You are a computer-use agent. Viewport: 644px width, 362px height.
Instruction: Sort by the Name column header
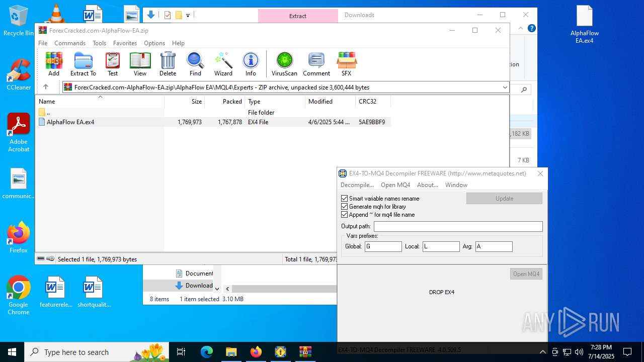point(101,102)
